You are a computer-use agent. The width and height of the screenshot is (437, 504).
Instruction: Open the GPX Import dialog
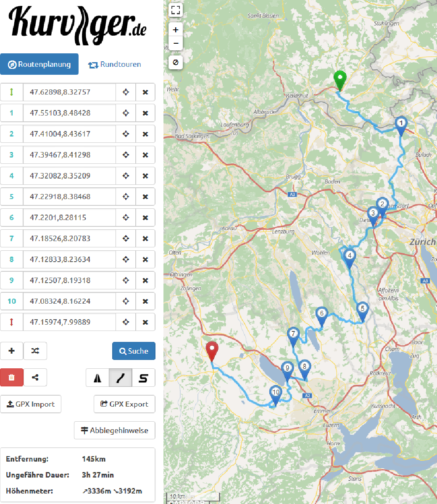(31, 404)
